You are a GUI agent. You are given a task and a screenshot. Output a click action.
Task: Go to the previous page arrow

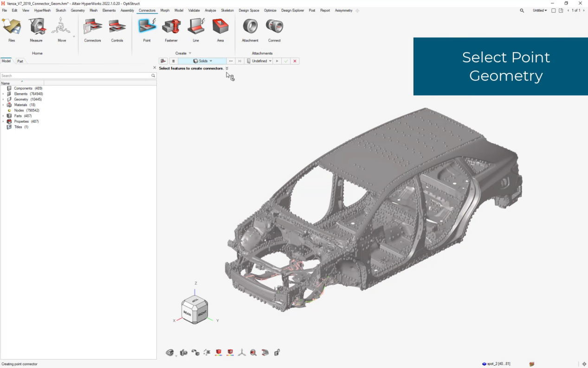(569, 10)
